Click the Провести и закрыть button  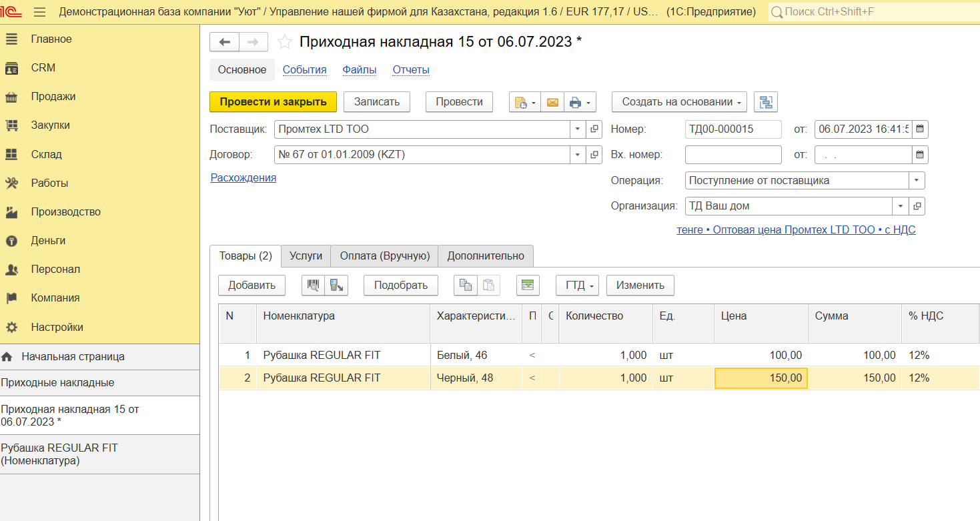tap(273, 102)
